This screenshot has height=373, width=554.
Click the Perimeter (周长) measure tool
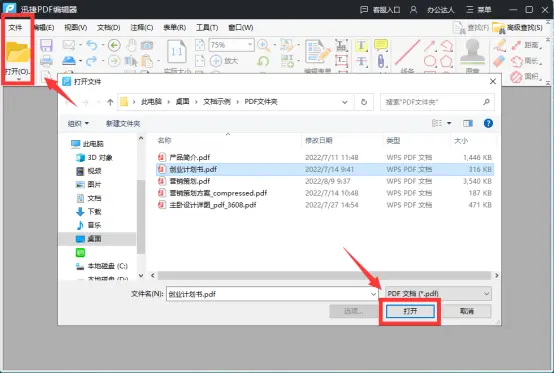[526, 61]
